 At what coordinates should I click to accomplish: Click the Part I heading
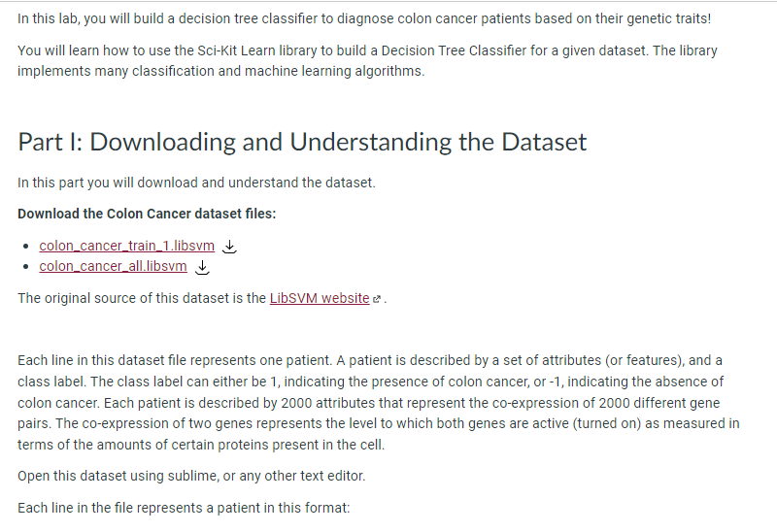pyautogui.click(x=302, y=142)
